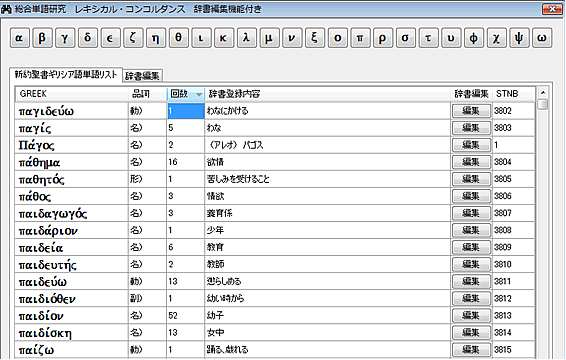Click the 回数 column sort arrow

(x=199, y=95)
